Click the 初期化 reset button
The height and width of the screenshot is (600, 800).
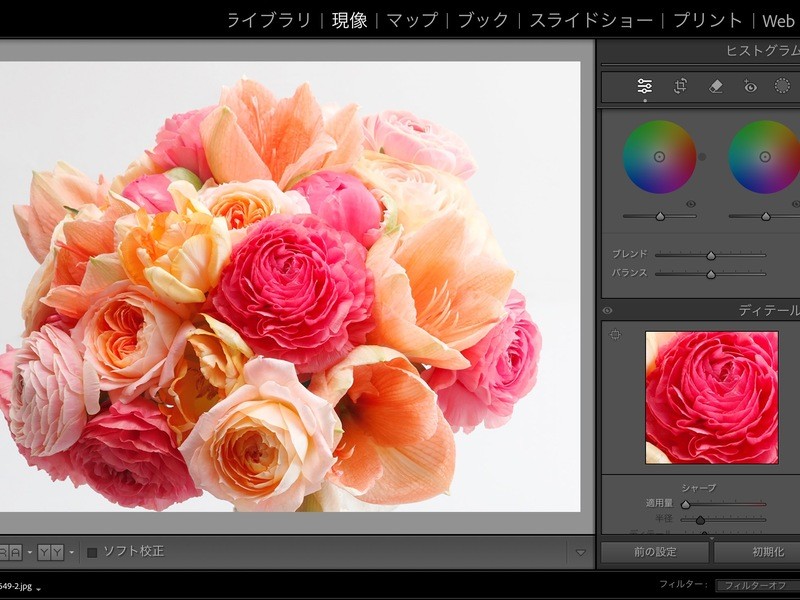tap(765, 552)
